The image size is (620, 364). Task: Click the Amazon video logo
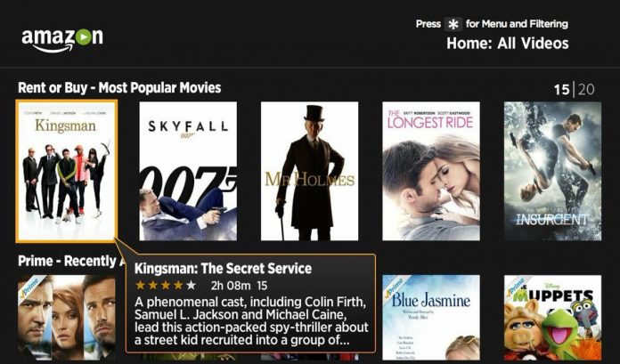pyautogui.click(x=62, y=40)
